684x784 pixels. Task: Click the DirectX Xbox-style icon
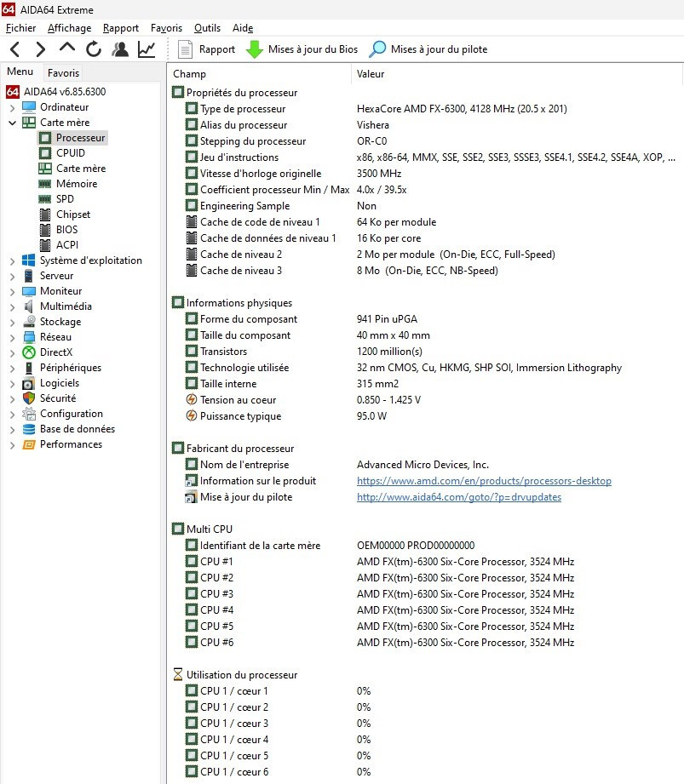(x=29, y=352)
